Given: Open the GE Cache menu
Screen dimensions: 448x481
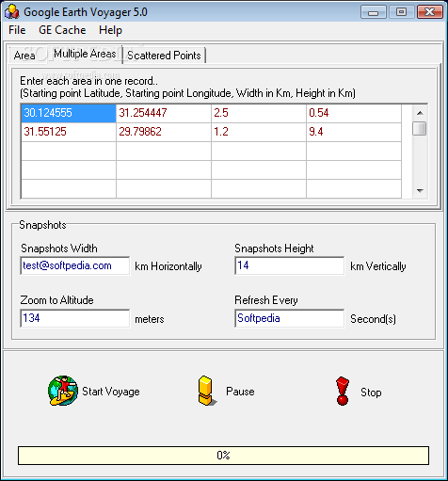Looking at the screenshot, I should 62,30.
